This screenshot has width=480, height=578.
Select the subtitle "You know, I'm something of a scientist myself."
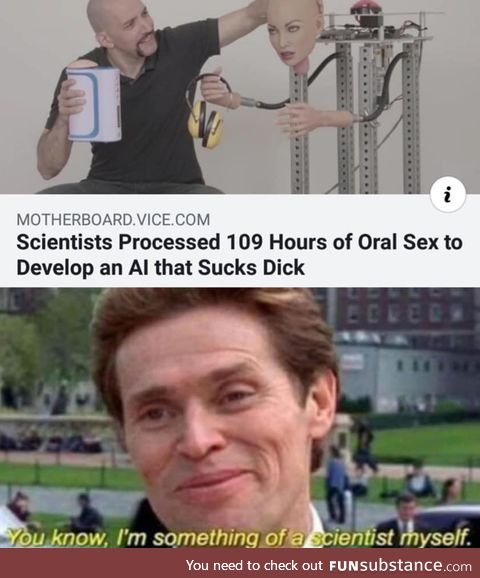pos(240,538)
